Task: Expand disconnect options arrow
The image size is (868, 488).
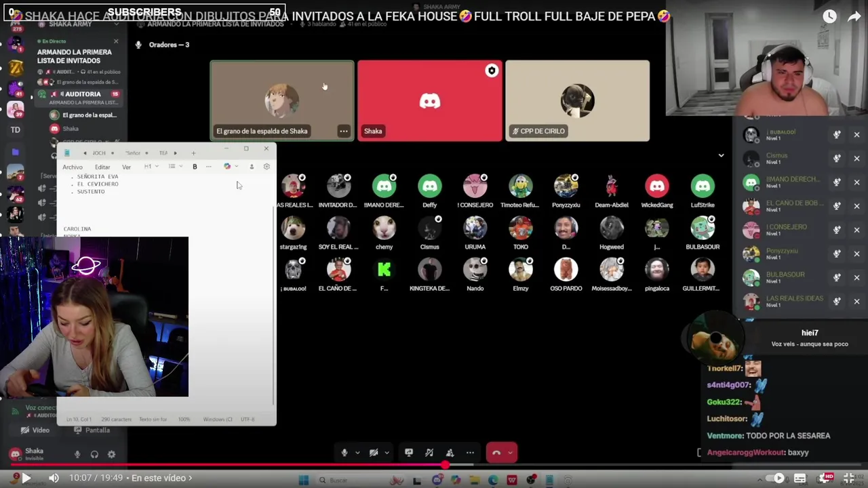Action: pyautogui.click(x=511, y=453)
